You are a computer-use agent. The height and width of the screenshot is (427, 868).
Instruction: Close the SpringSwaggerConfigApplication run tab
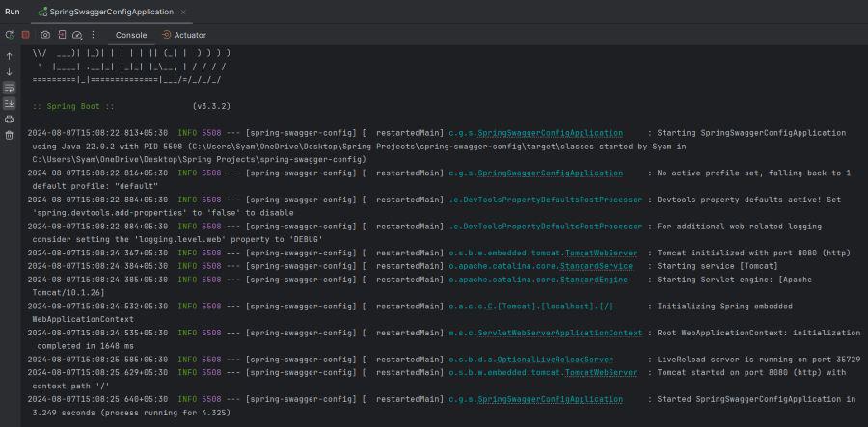coord(185,12)
